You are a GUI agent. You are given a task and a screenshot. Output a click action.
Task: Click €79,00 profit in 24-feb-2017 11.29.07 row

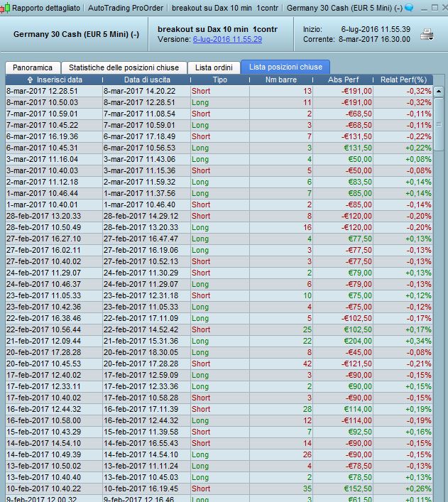[x=360, y=273]
